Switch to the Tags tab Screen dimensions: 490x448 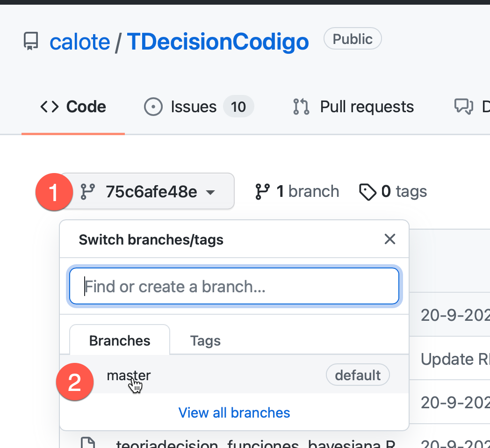coord(205,340)
